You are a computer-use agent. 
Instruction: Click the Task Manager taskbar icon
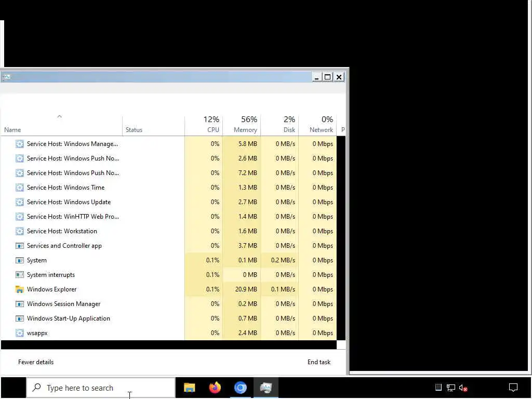(266, 388)
